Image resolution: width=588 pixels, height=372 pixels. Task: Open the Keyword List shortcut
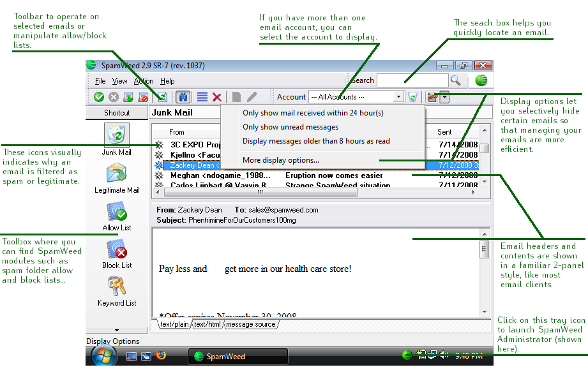tap(117, 292)
